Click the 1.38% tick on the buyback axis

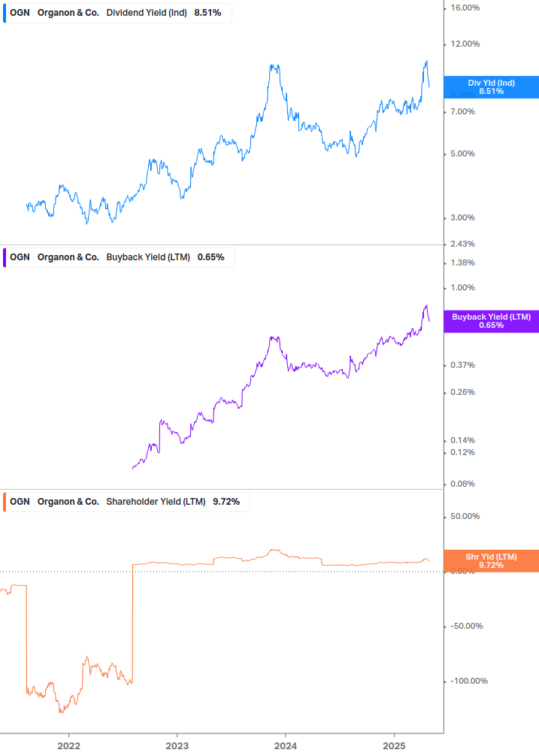pyautogui.click(x=462, y=263)
